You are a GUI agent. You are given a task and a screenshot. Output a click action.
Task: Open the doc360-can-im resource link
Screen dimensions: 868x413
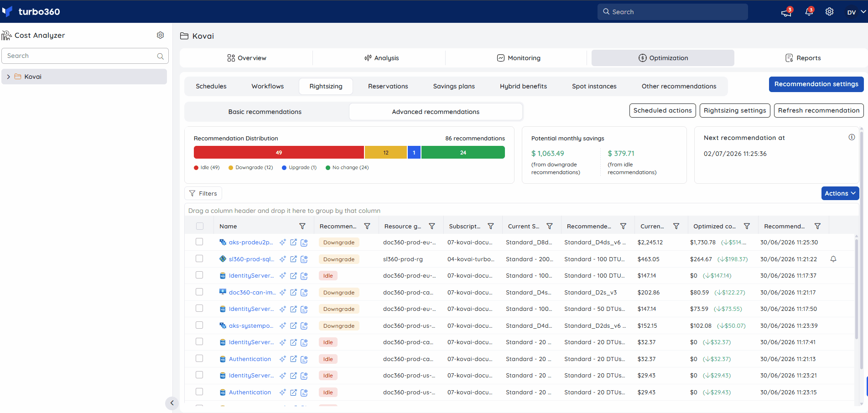coord(252,293)
